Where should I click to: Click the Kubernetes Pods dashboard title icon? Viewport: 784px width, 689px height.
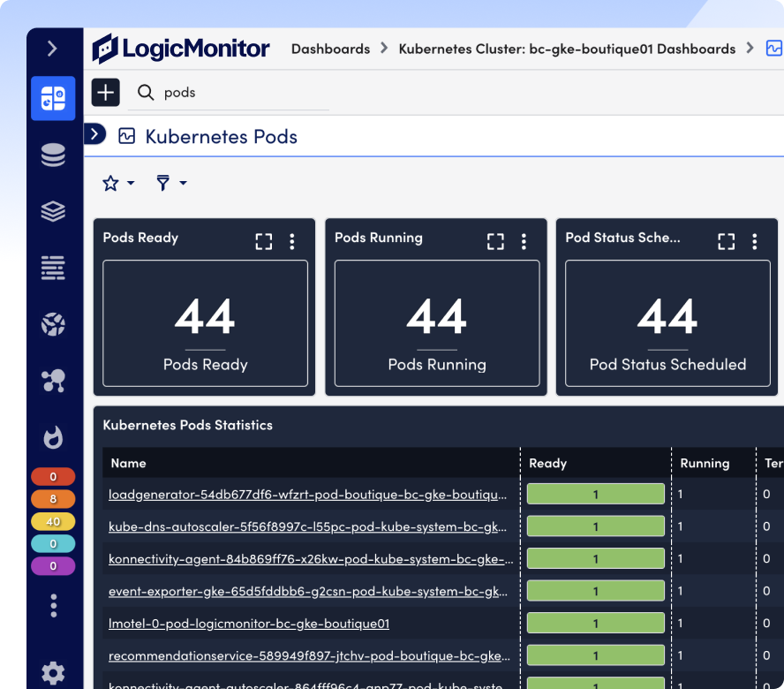point(127,136)
